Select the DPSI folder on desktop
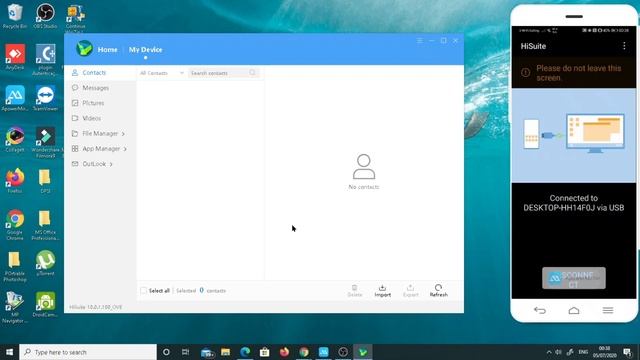The height and width of the screenshot is (360, 640). 45,181
